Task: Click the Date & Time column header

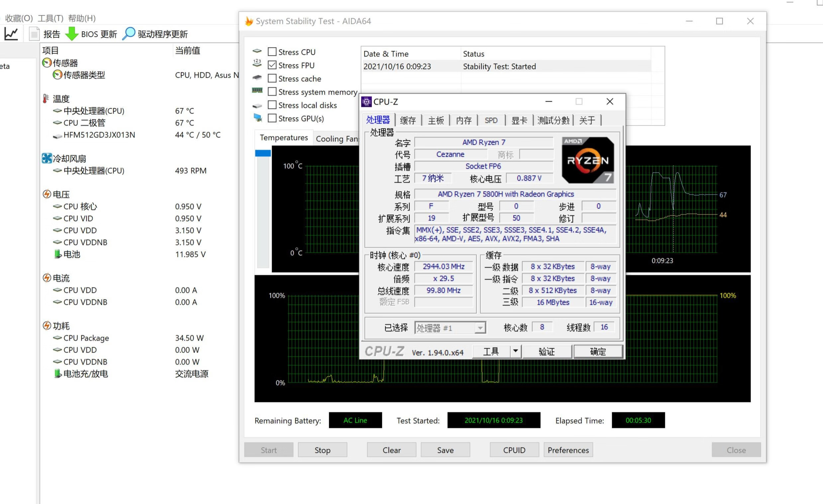Action: 411,54
